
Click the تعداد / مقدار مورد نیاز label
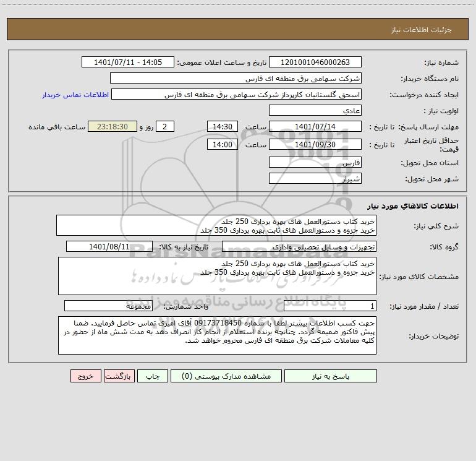tap(424, 306)
